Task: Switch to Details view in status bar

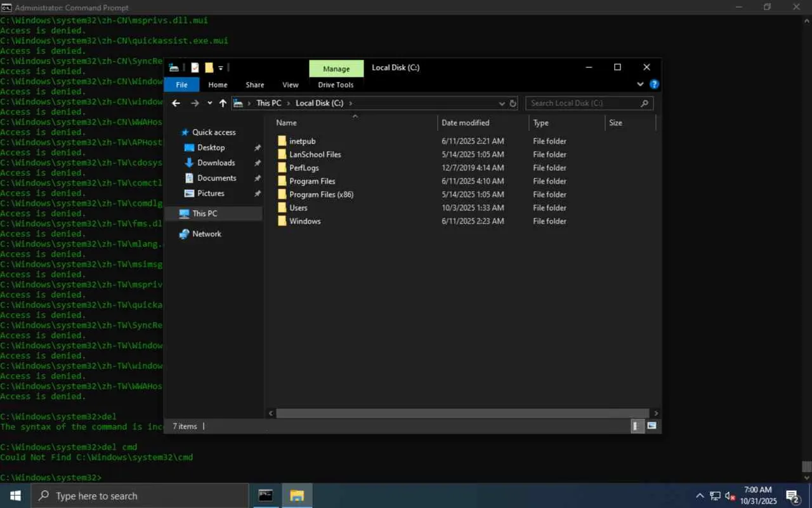Action: tap(638, 426)
